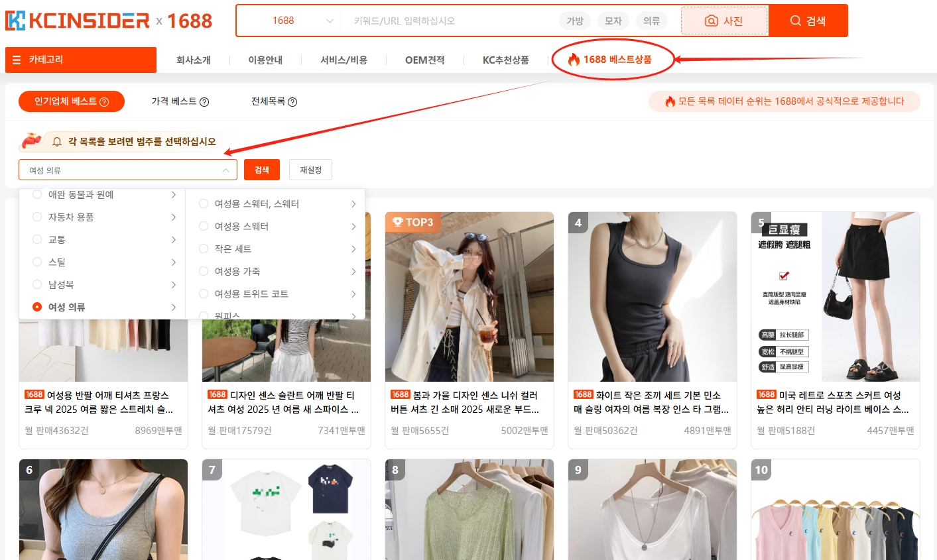This screenshot has width=937, height=560.
Task: Select the 교통 category radio button
Action: [x=37, y=240]
